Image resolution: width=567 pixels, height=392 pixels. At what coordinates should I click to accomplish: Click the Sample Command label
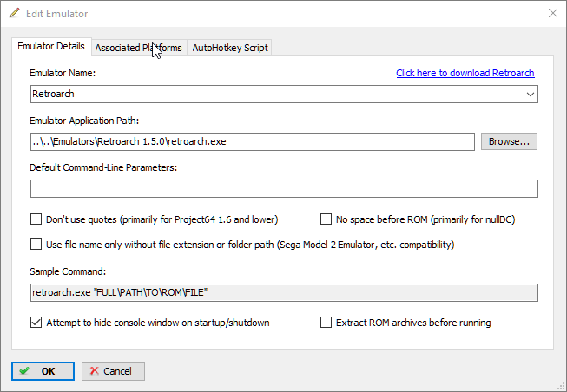pos(68,271)
